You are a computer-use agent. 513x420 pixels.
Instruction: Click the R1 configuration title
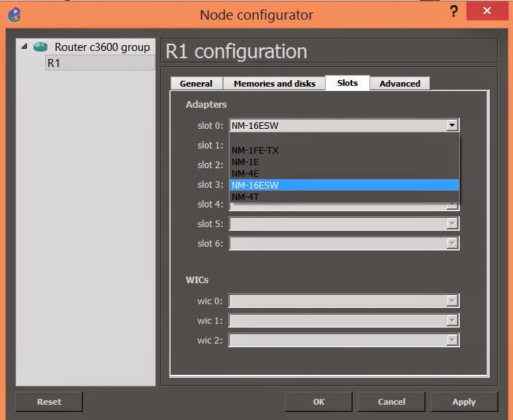pos(236,52)
